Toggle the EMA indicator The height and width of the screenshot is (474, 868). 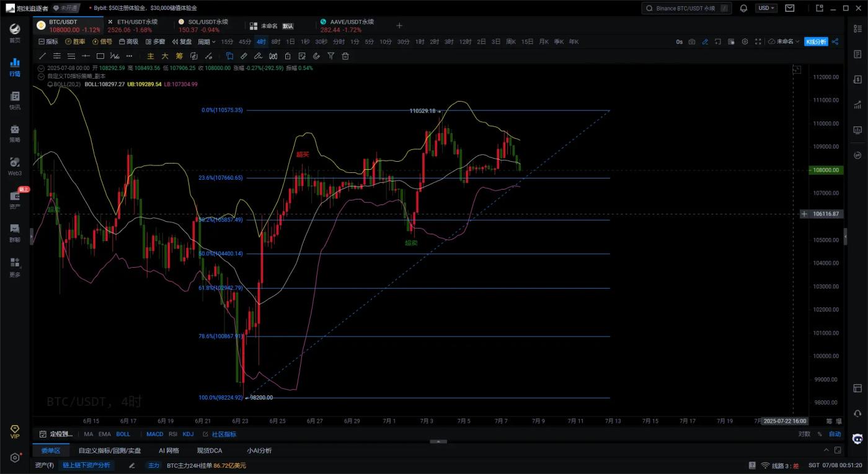pyautogui.click(x=104, y=434)
